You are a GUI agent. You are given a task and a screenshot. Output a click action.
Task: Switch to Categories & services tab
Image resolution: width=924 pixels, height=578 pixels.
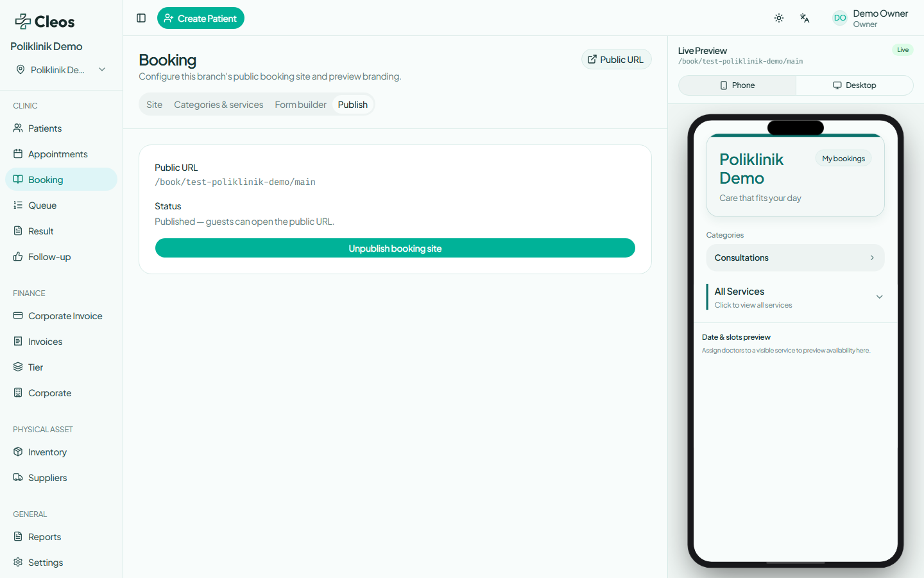[x=218, y=105]
